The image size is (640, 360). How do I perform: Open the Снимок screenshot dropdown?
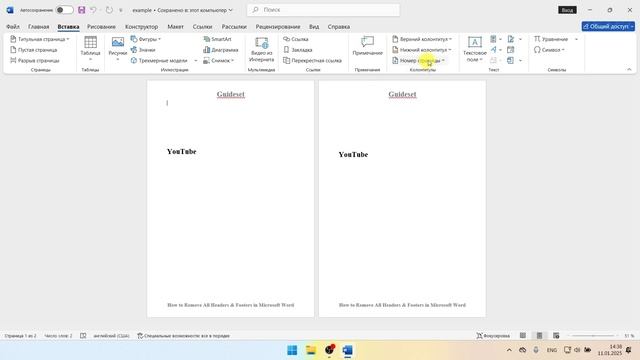[219, 60]
